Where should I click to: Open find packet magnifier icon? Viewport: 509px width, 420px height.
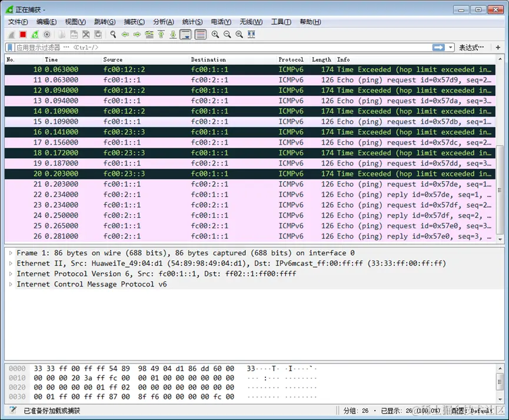click(x=113, y=34)
